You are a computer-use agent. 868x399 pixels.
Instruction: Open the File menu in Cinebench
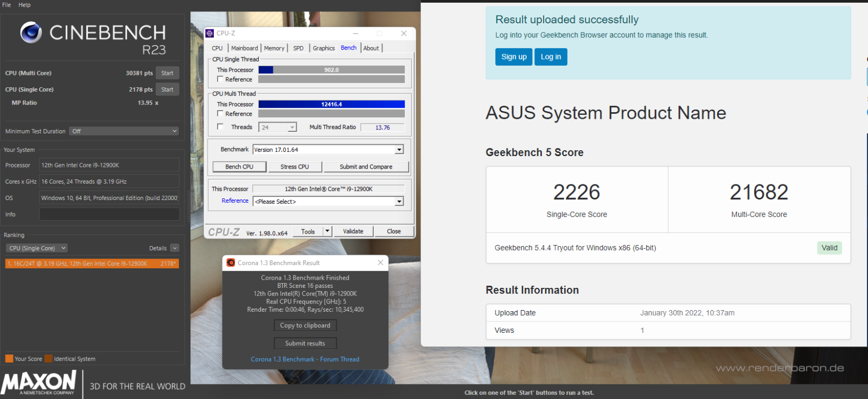[7, 5]
